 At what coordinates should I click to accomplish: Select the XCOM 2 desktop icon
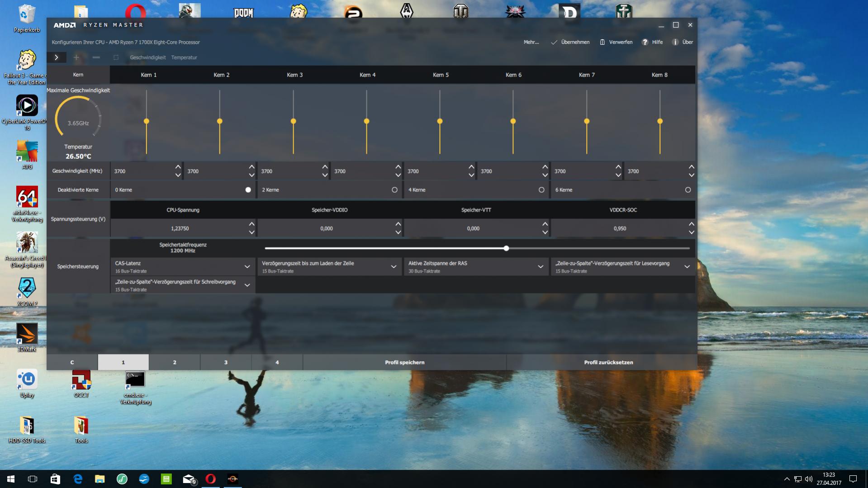coord(27,292)
